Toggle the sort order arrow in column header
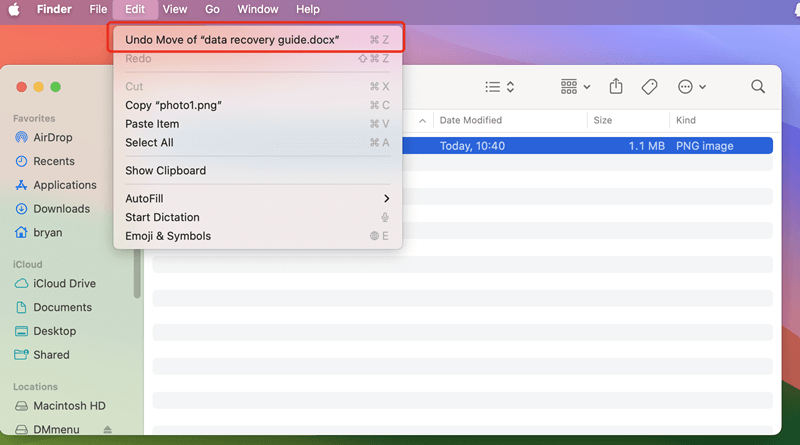The height and width of the screenshot is (445, 800). click(422, 121)
